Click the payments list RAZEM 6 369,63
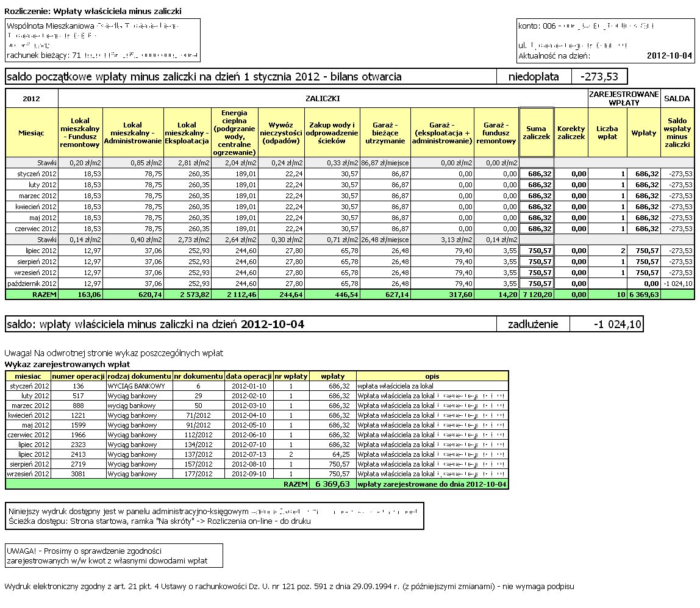 tap(332, 484)
